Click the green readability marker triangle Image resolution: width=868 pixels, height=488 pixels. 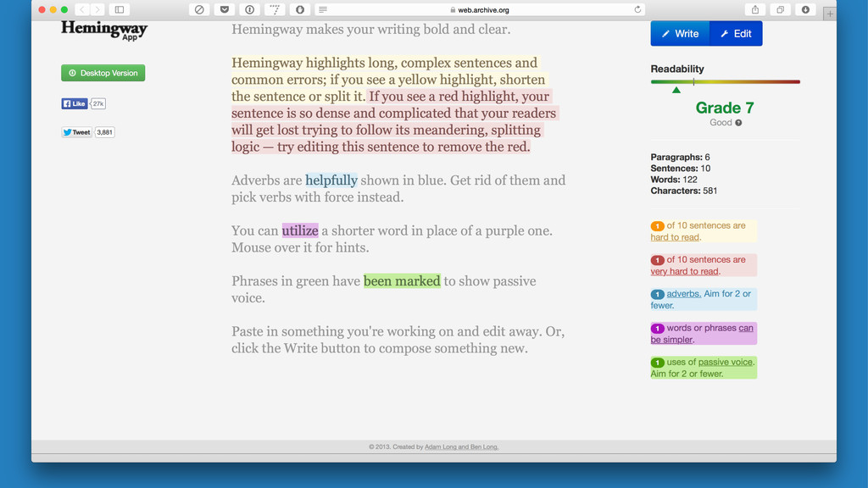pos(676,90)
